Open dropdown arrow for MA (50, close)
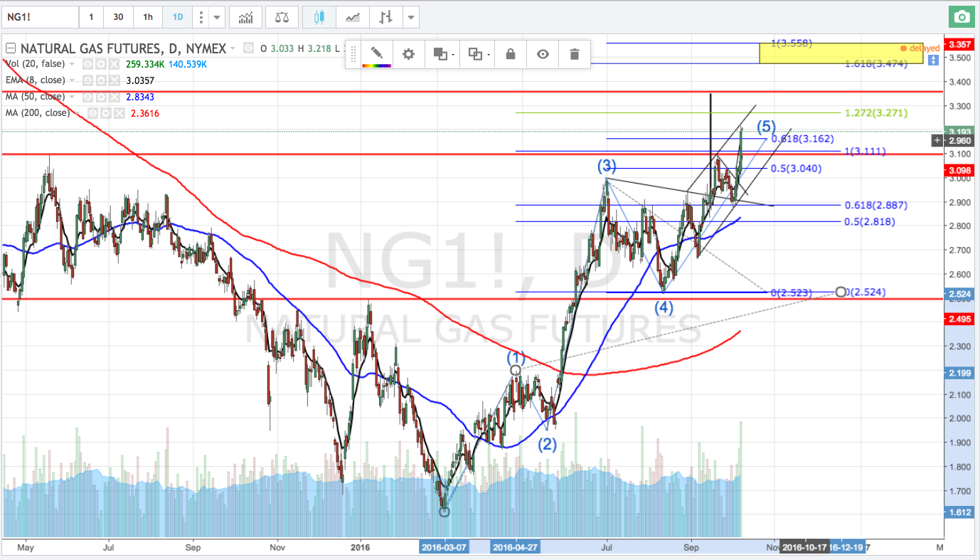Viewport: 980px width, 560px height. click(72, 97)
